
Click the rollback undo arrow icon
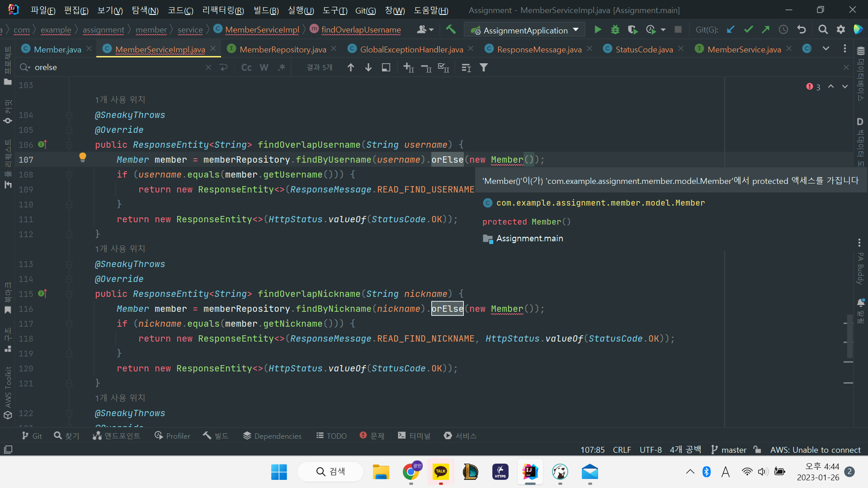[802, 30]
